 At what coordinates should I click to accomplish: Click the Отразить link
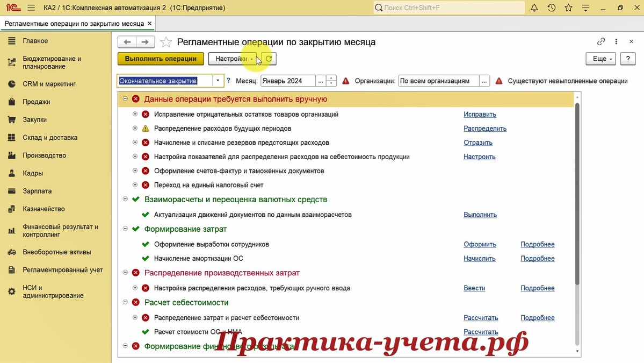click(x=478, y=143)
